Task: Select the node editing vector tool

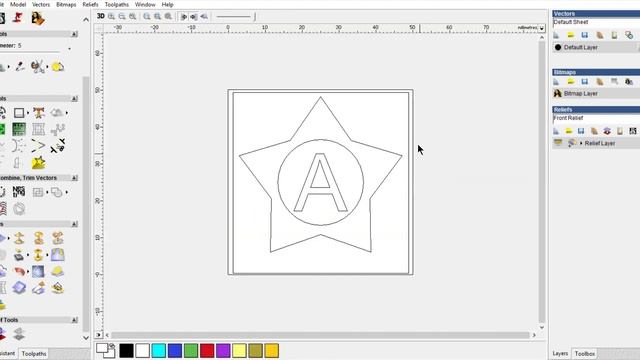Action: click(58, 129)
